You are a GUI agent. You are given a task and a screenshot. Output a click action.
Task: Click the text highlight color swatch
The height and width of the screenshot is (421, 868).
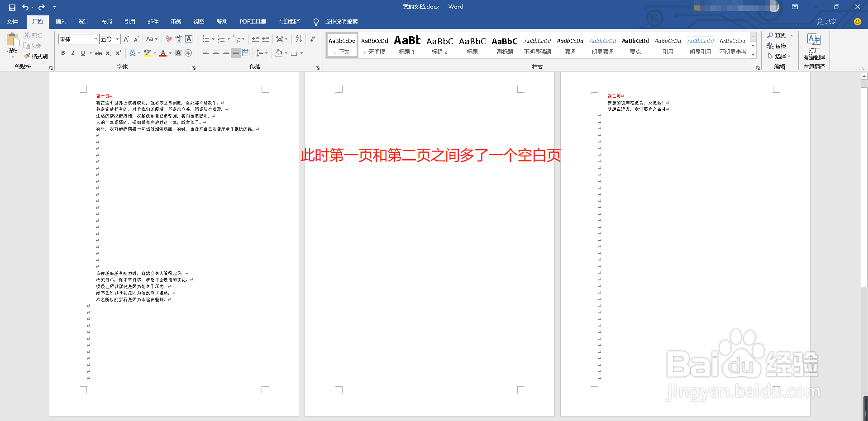tap(147, 53)
